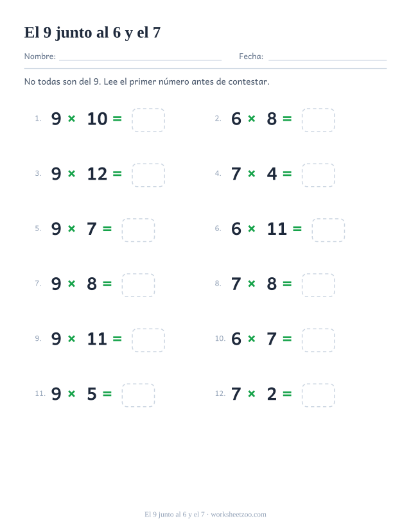This screenshot has width=411, height=532.
Task: Select the answer box for 9 × 5
Action: tap(138, 395)
